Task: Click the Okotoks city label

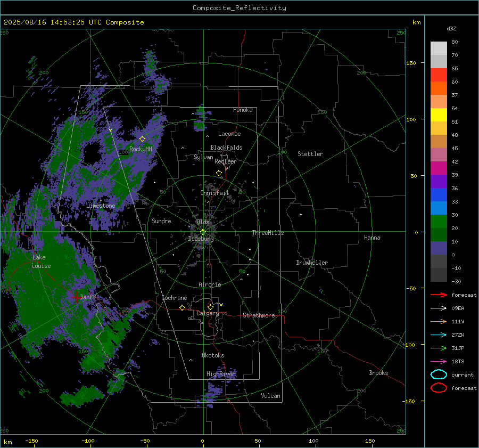Action: pyautogui.click(x=213, y=355)
